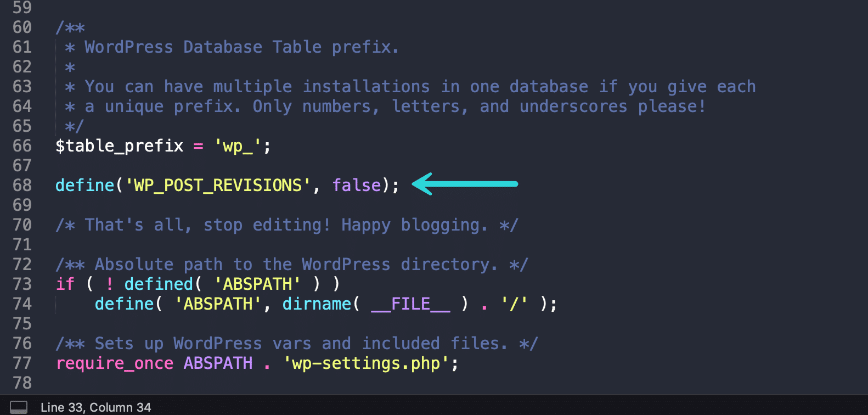Click line number 77 in the gutter
Screen dimensions: 868x415
pos(22,363)
